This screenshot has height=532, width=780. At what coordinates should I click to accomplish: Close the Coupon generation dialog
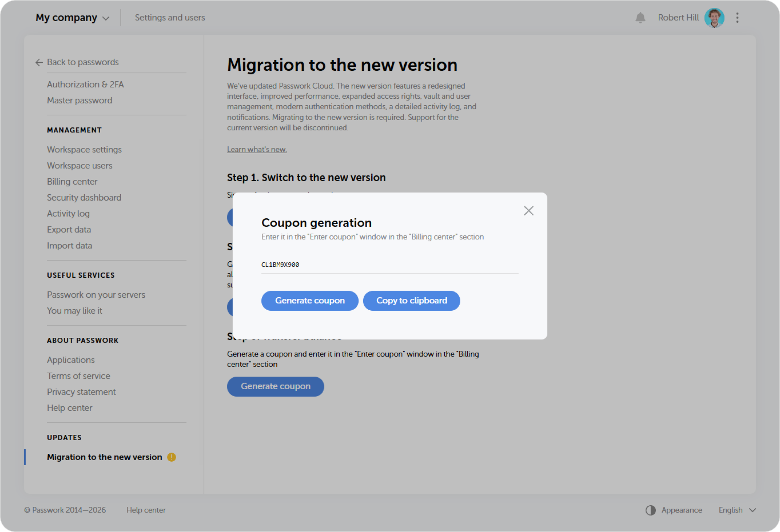(529, 211)
